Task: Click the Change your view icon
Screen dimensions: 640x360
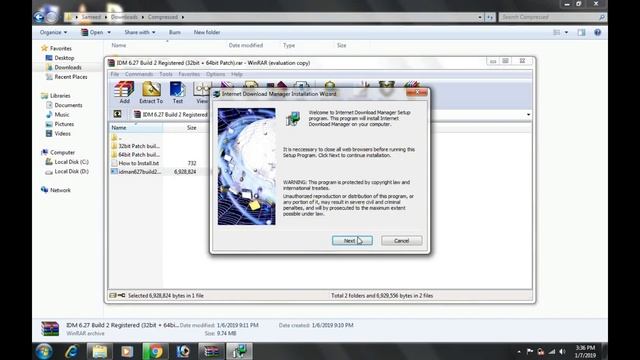Action: coord(556,32)
